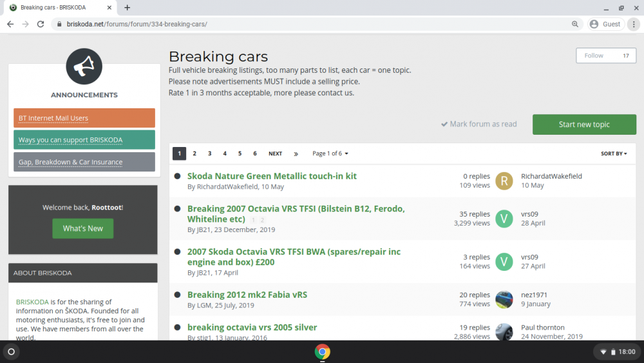
Task: Click the browser forward arrow
Action: point(26,25)
